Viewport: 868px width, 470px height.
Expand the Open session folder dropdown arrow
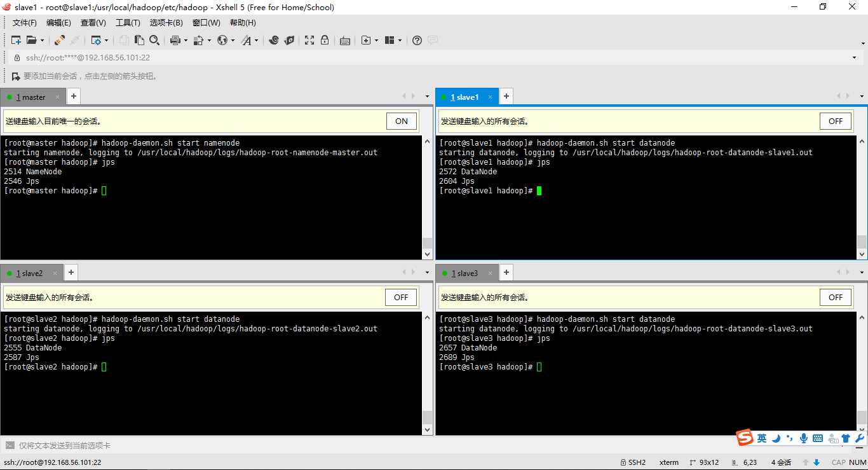pos(42,40)
